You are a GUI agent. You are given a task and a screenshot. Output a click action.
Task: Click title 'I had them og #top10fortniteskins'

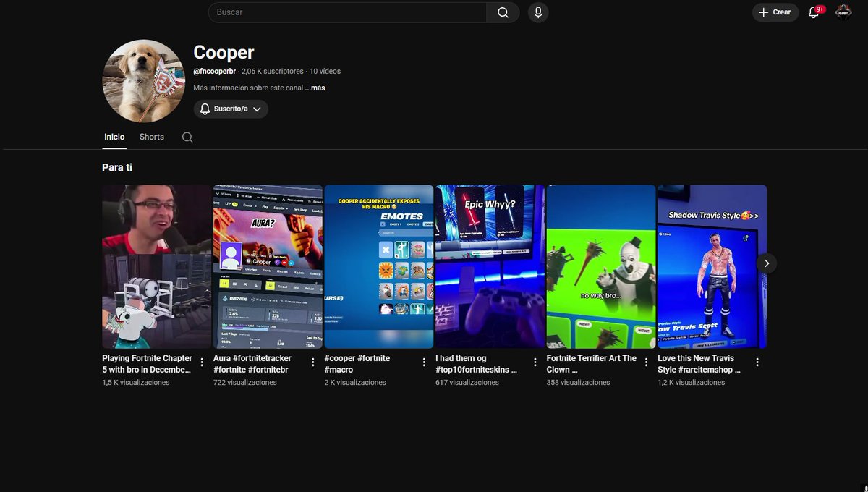(476, 364)
